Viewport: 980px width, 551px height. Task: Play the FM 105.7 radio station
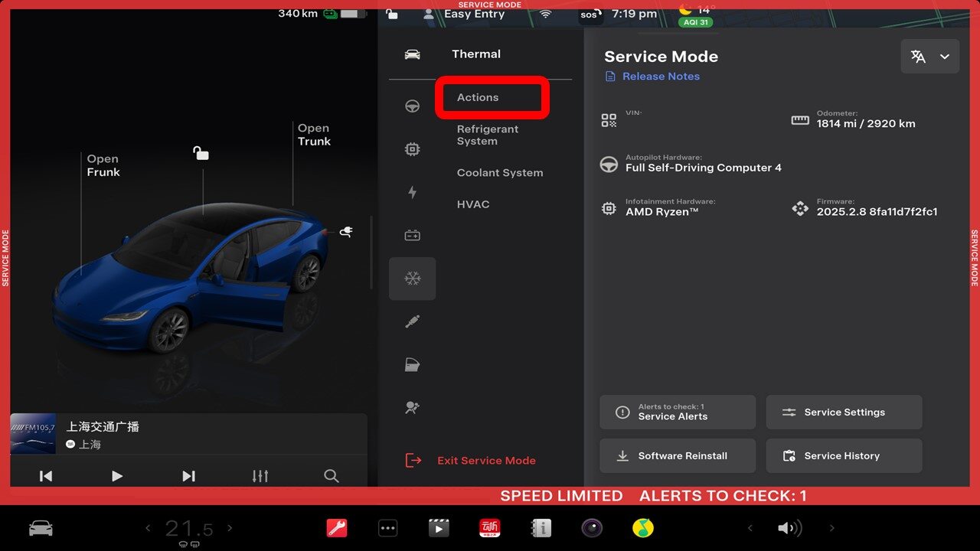click(117, 476)
